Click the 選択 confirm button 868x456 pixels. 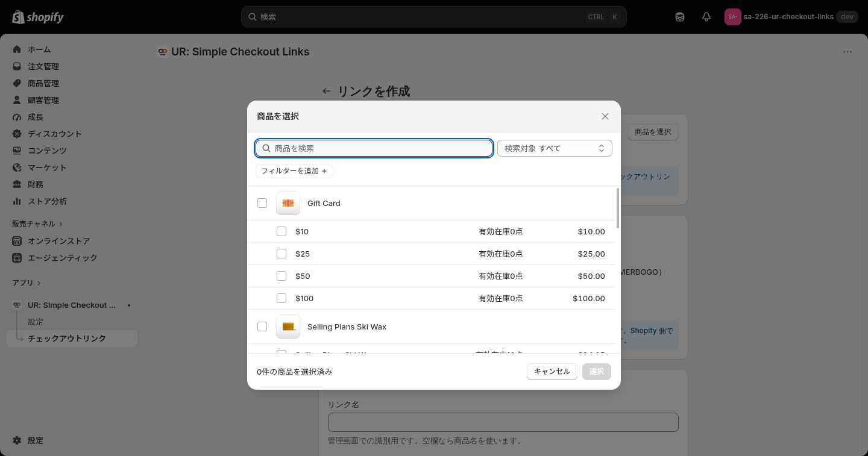[597, 372]
